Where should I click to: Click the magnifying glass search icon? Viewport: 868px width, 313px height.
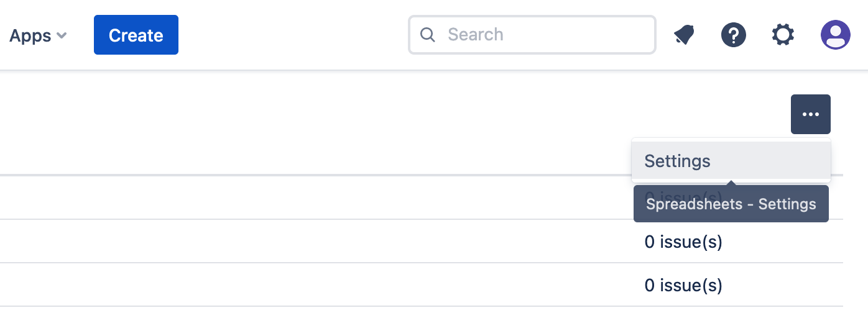click(x=428, y=35)
